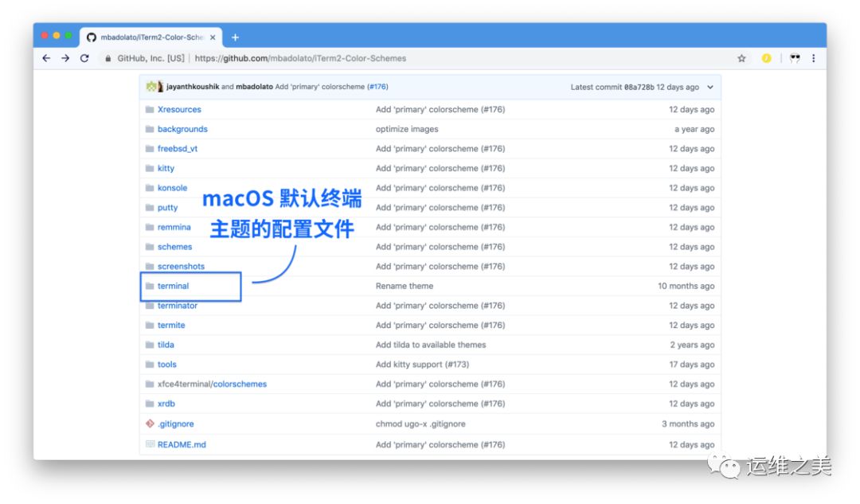The width and height of the screenshot is (860, 504).
Task: Click folder icon beside xfce4terminal
Action: point(150,384)
